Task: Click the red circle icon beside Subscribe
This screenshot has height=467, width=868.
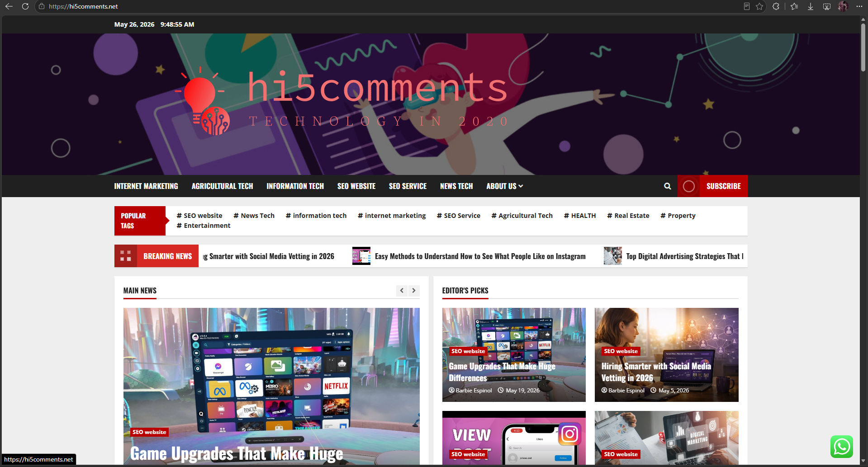Action: [688, 186]
